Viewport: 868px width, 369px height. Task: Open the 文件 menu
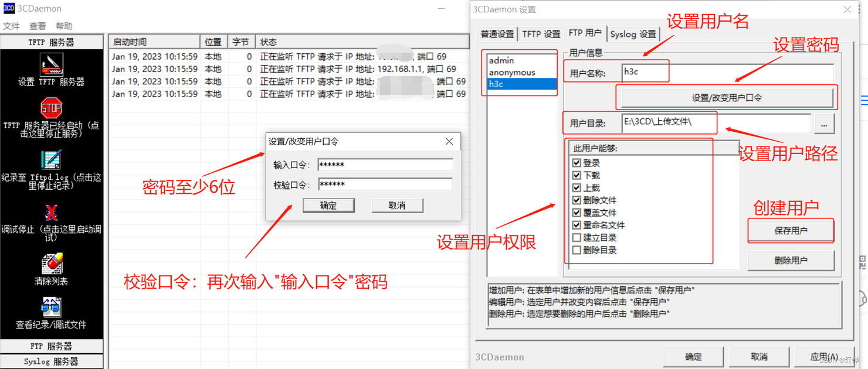[x=11, y=26]
